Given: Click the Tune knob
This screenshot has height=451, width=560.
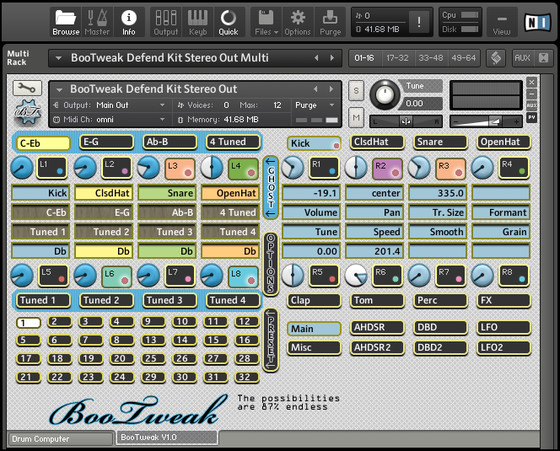Looking at the screenshot, I should [x=385, y=95].
